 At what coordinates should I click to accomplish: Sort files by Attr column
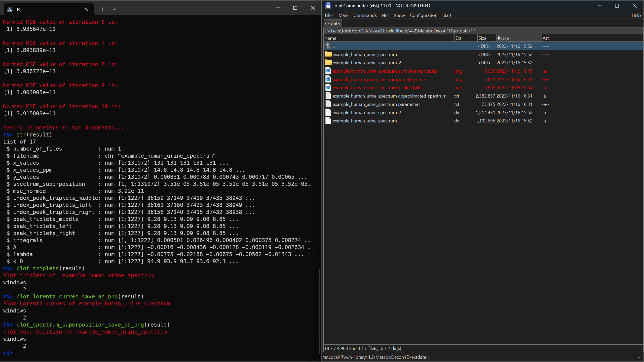click(592, 38)
